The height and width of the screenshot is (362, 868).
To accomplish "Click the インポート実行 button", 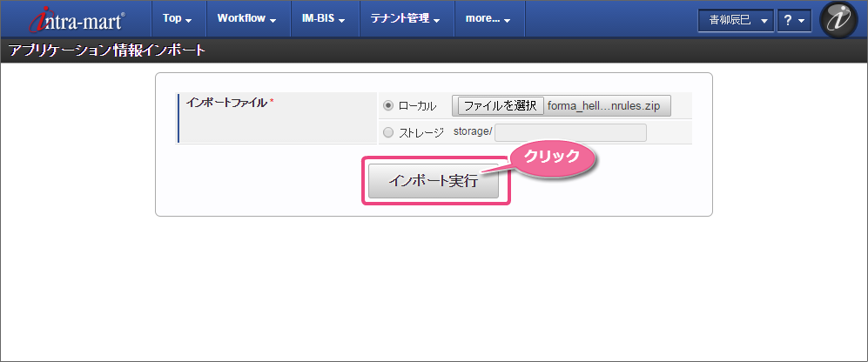I will click(x=434, y=181).
